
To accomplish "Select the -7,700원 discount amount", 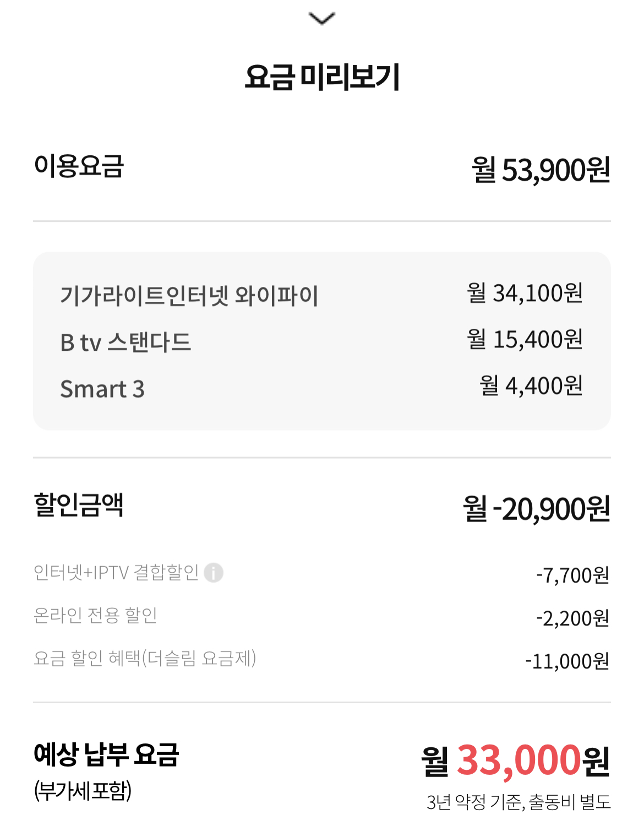I will click(573, 575).
